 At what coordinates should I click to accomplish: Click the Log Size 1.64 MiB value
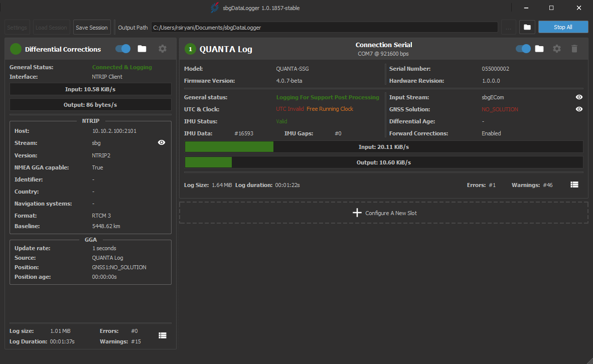(x=222, y=185)
